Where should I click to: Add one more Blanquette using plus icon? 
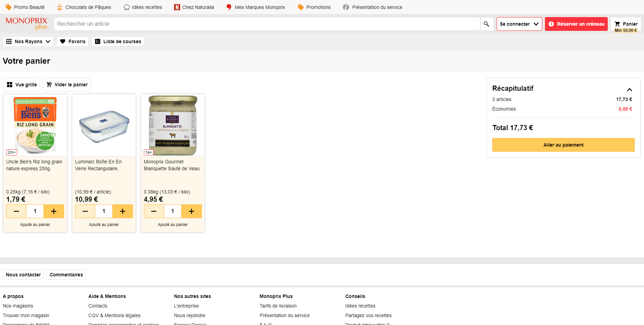(191, 211)
